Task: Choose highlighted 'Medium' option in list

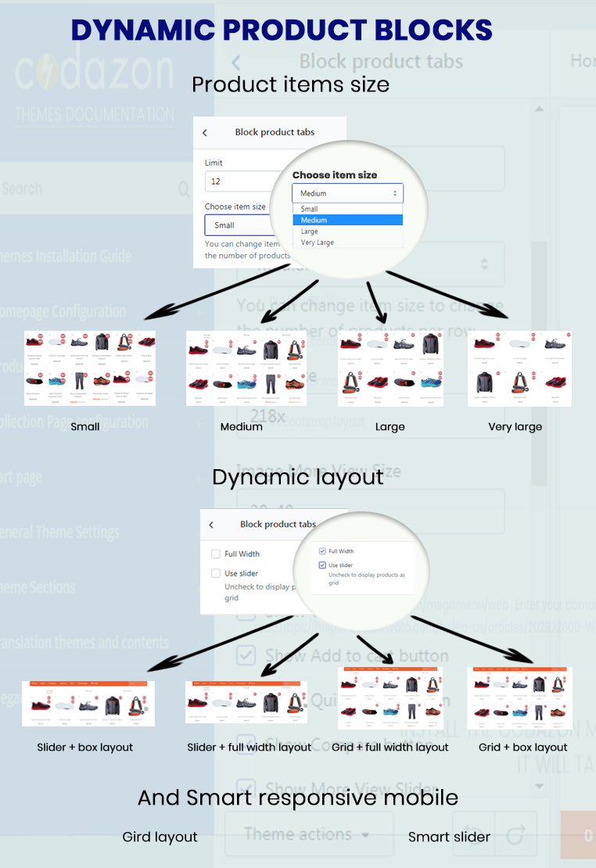Action: pyautogui.click(x=347, y=220)
